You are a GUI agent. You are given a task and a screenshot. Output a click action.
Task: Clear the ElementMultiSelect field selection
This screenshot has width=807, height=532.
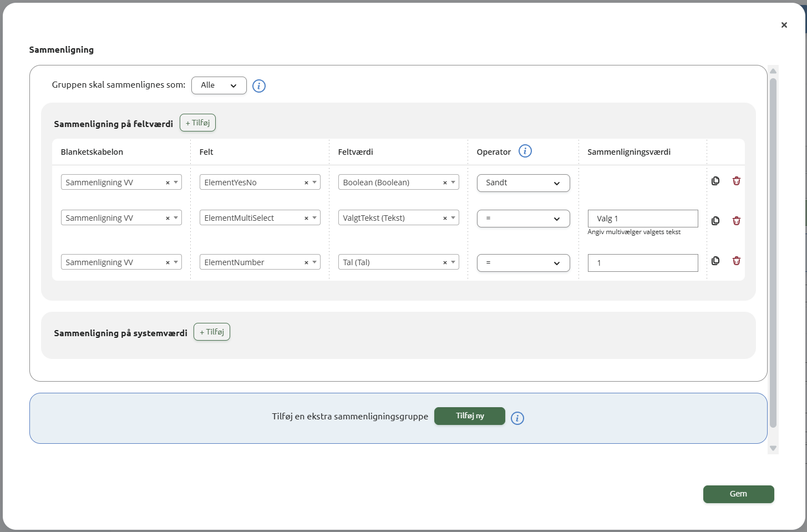[306, 218]
